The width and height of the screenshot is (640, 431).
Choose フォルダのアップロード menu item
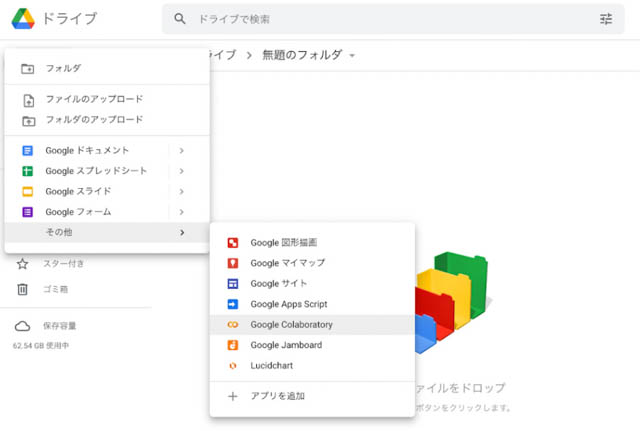[x=107, y=120]
